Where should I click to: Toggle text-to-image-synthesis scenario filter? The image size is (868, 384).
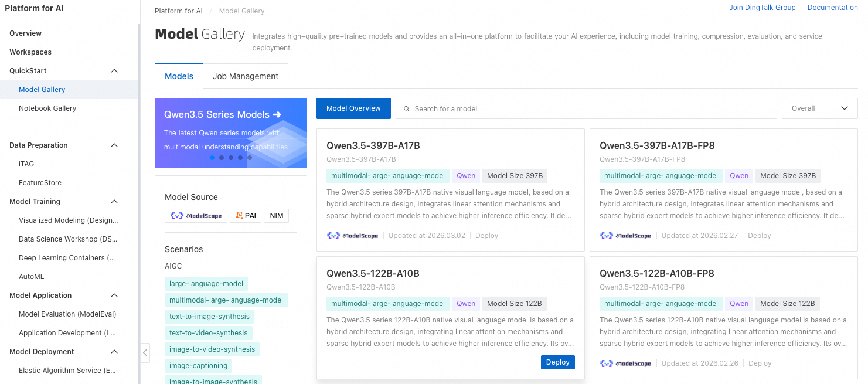pos(209,317)
